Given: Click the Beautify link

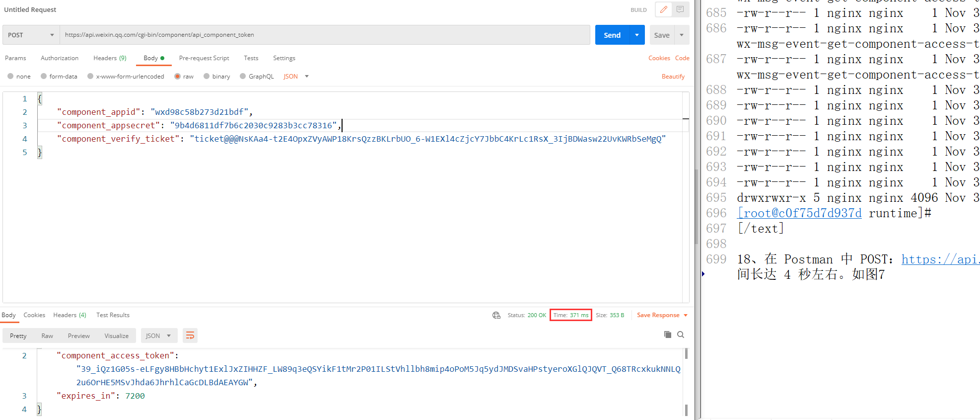Looking at the screenshot, I should [673, 76].
